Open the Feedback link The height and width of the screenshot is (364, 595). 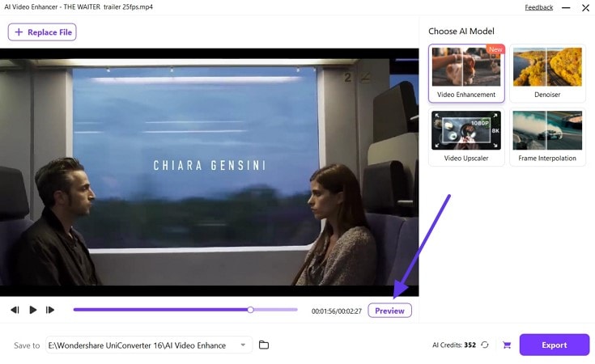coord(539,7)
